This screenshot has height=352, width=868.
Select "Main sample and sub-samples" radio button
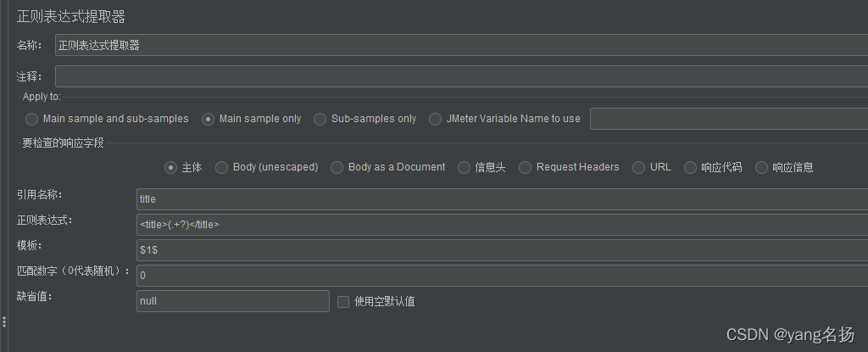[32, 119]
